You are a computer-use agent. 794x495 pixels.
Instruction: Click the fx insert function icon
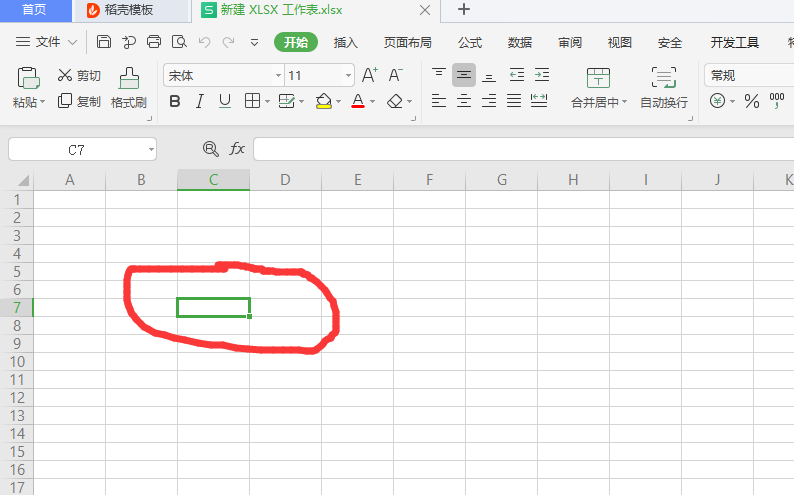point(237,149)
